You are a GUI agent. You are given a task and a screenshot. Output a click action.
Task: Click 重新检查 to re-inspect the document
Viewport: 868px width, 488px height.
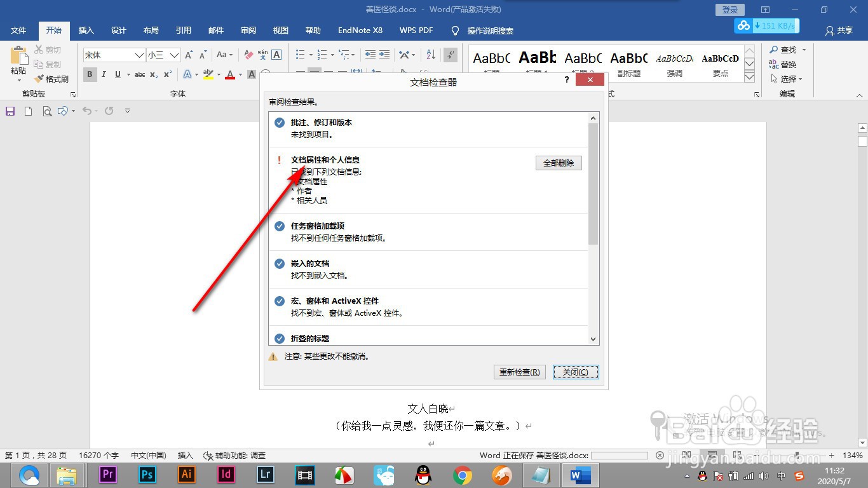[519, 372]
